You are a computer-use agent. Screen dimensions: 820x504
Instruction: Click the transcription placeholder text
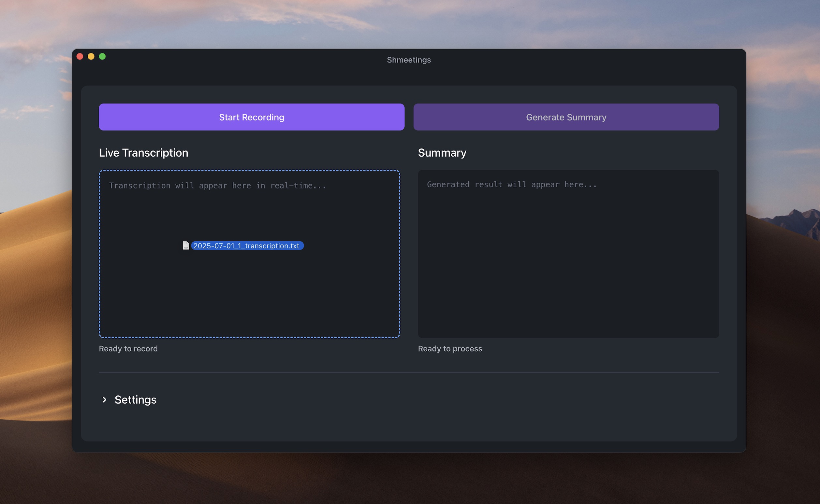pyautogui.click(x=217, y=185)
